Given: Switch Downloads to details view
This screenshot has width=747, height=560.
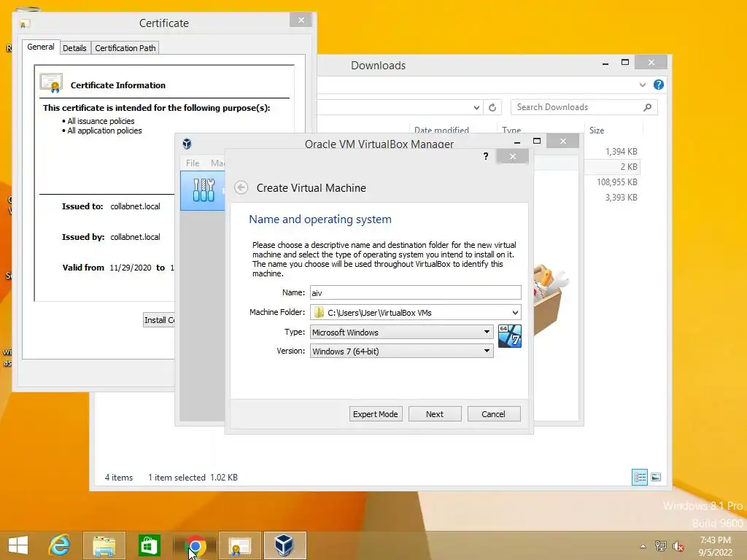Looking at the screenshot, I should 640,477.
